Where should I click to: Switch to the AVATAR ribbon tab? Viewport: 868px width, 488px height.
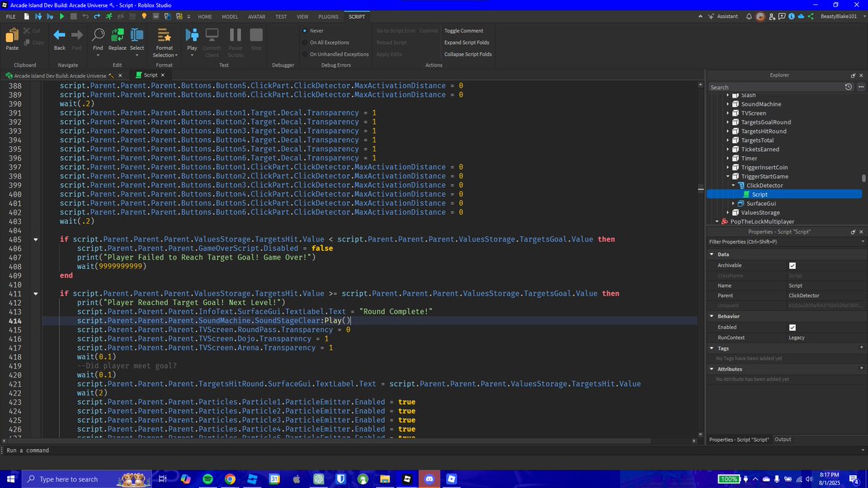tap(256, 16)
